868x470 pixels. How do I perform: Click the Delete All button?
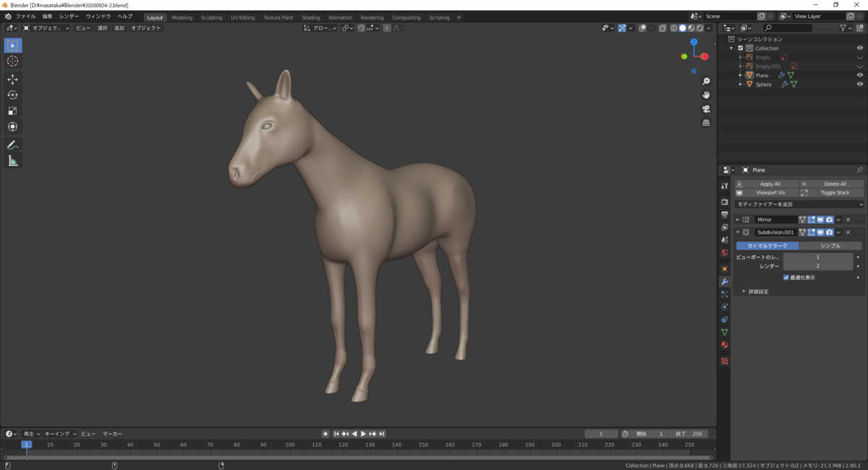point(831,184)
